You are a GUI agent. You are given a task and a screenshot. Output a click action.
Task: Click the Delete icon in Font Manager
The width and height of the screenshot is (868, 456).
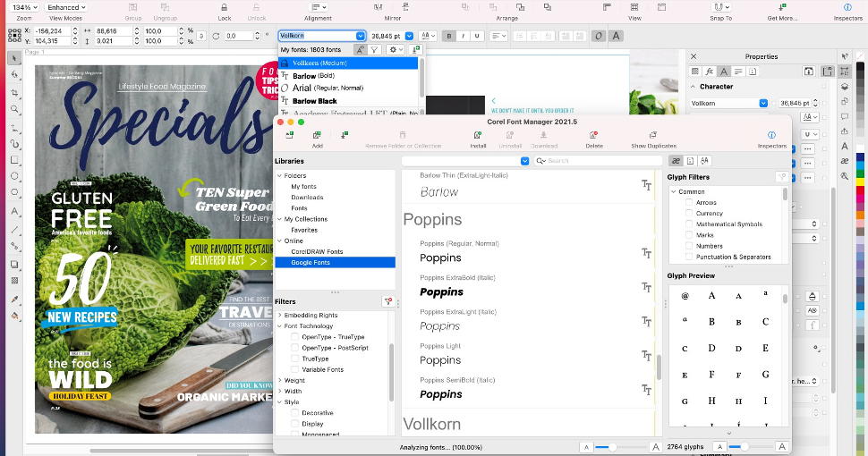point(593,135)
